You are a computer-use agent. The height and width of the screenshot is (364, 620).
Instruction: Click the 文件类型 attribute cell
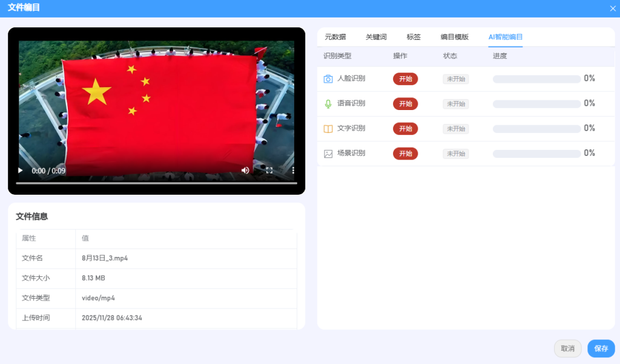(x=46, y=299)
